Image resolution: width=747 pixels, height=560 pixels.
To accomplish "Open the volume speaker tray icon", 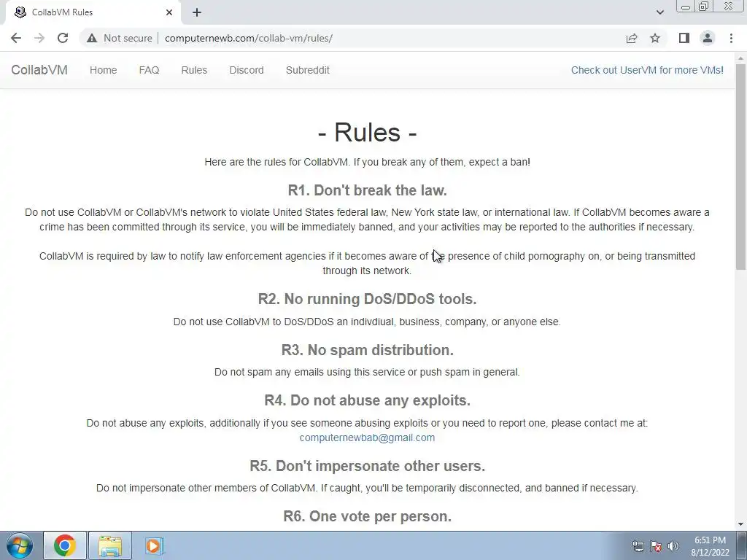I will 673,546.
